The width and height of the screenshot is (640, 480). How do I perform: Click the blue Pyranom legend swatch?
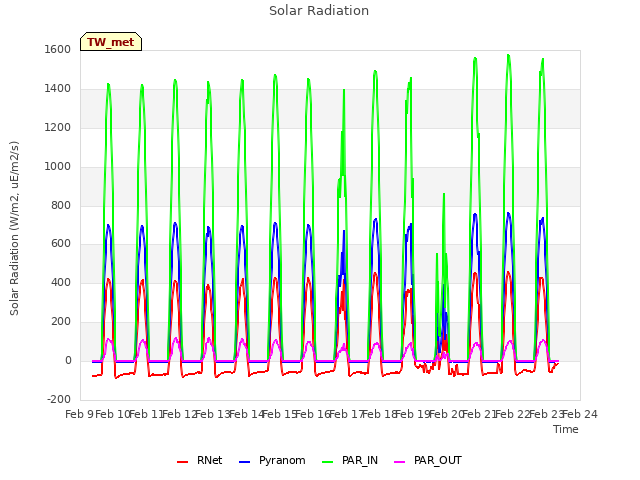click(x=244, y=462)
